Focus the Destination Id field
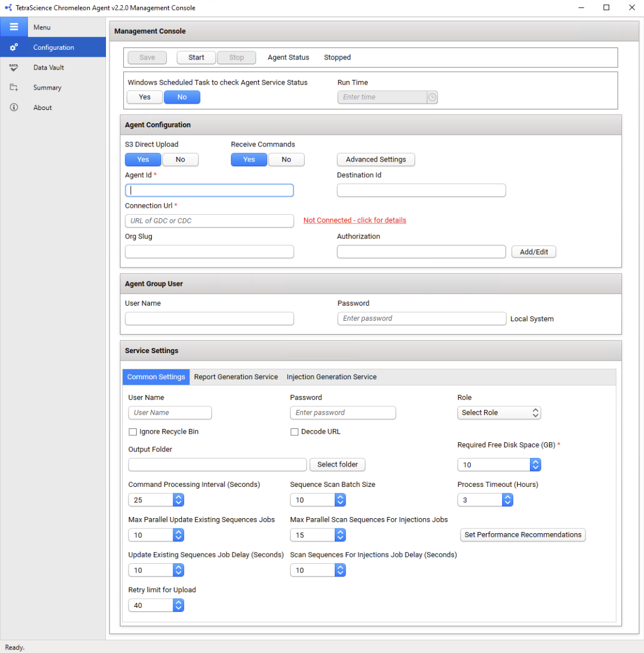 point(421,190)
